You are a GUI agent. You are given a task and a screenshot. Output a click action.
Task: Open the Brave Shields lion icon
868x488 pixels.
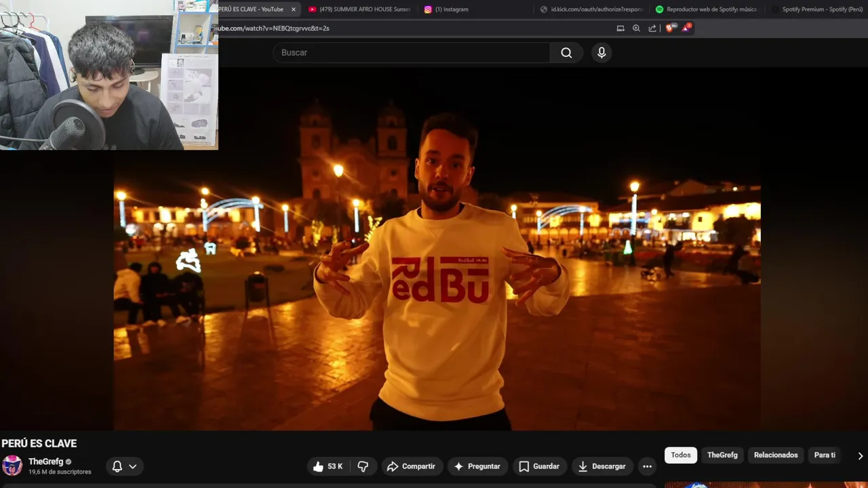(x=669, y=28)
